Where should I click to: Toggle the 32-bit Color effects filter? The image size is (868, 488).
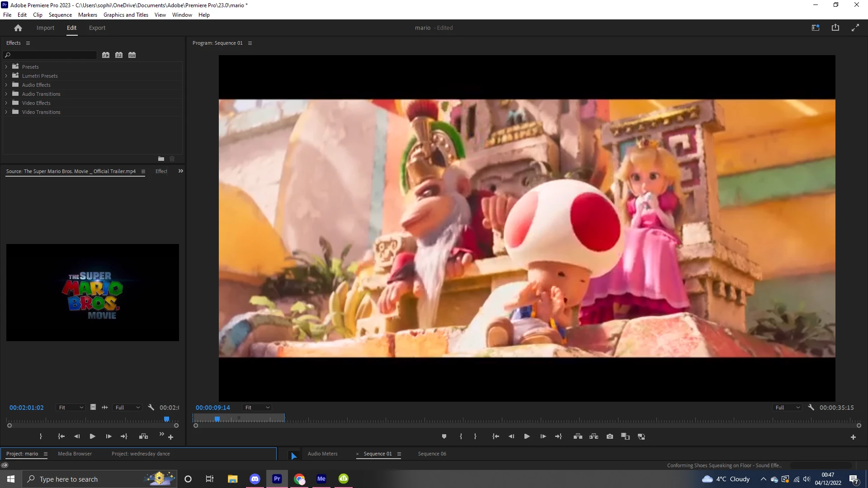119,55
